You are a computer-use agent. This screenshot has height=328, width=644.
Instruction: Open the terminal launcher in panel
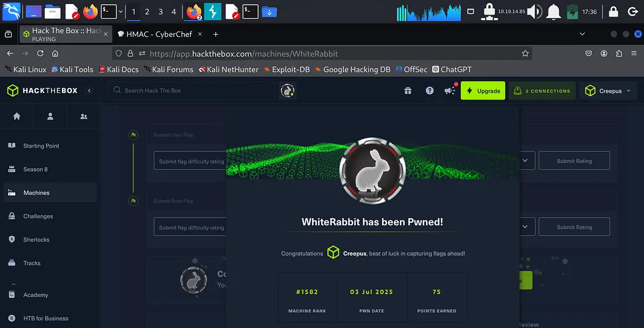click(x=109, y=12)
